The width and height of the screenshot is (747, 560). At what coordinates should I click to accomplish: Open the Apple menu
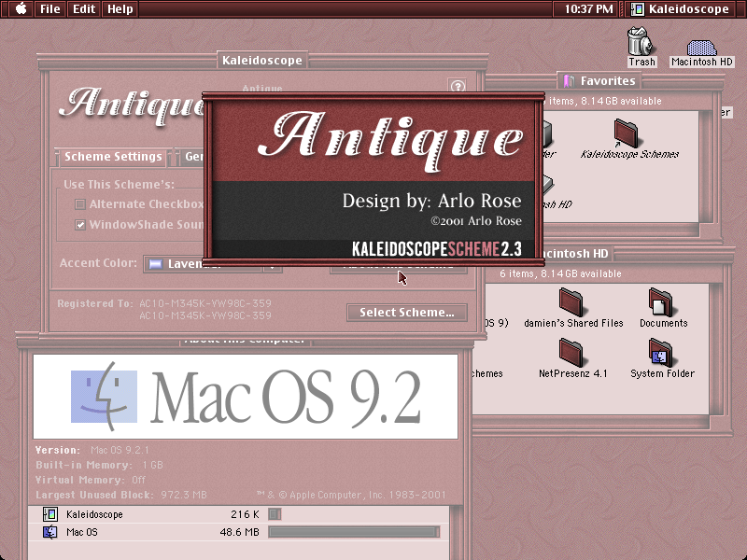point(20,8)
